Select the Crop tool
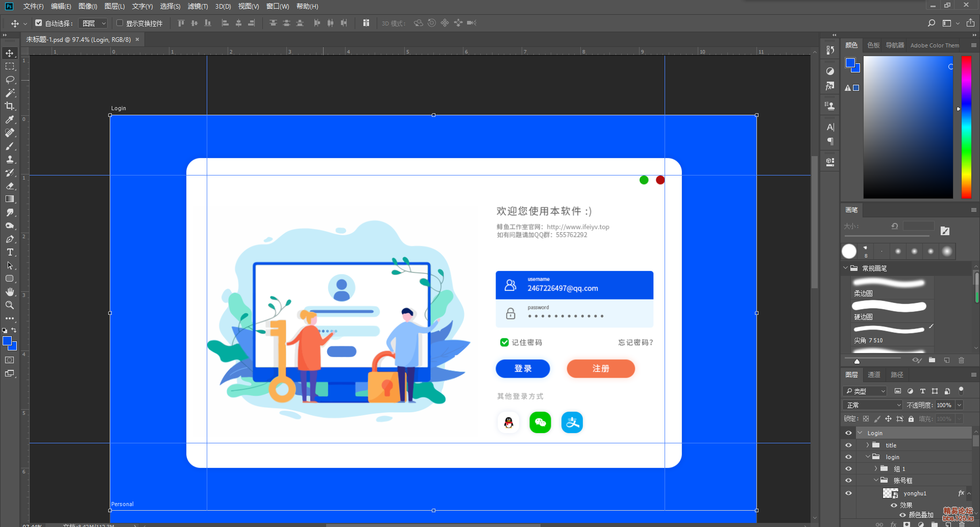 pyautogui.click(x=10, y=106)
